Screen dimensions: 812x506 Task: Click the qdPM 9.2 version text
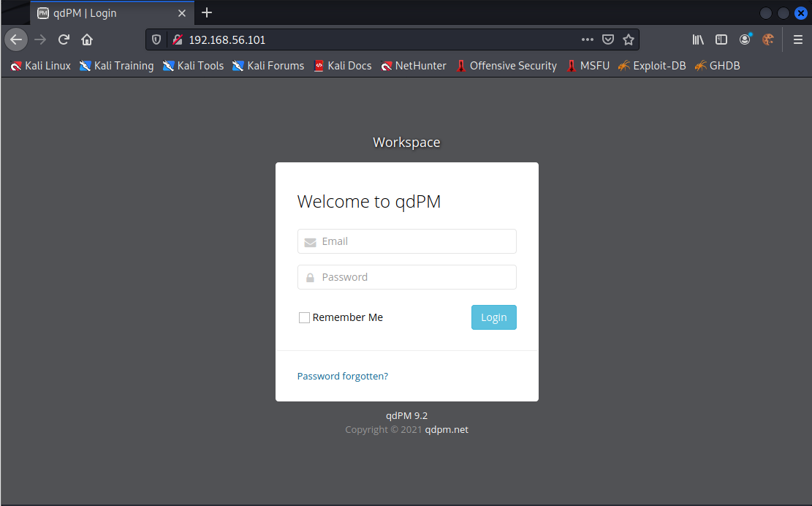pyautogui.click(x=406, y=415)
